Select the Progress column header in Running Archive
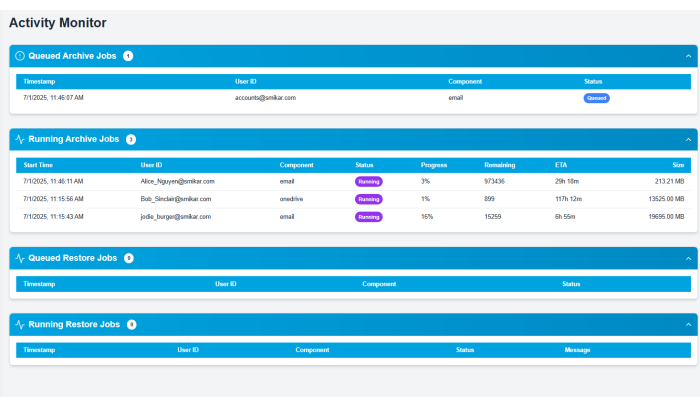This screenshot has height=397, width=700. (x=434, y=165)
